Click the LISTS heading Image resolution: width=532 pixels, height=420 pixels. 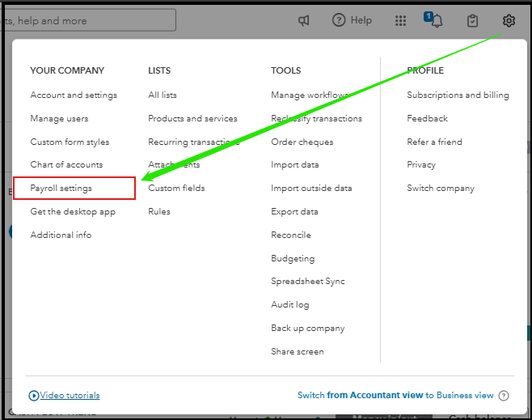(x=159, y=70)
